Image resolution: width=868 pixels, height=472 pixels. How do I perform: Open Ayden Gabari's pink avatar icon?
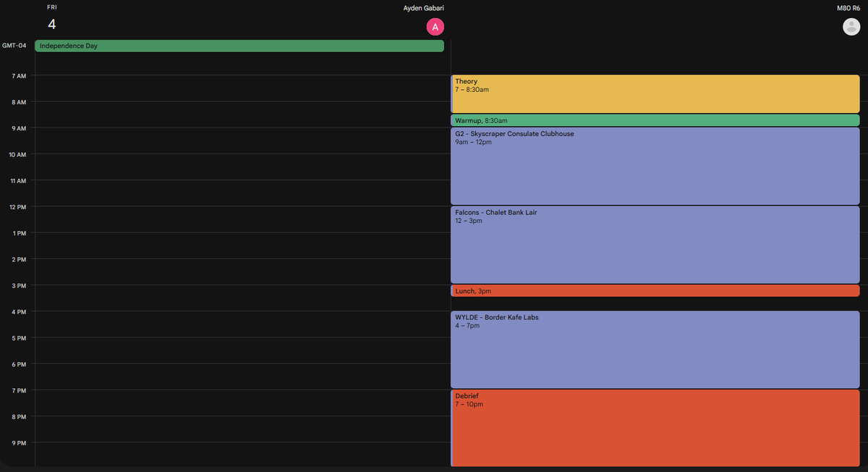pos(435,27)
